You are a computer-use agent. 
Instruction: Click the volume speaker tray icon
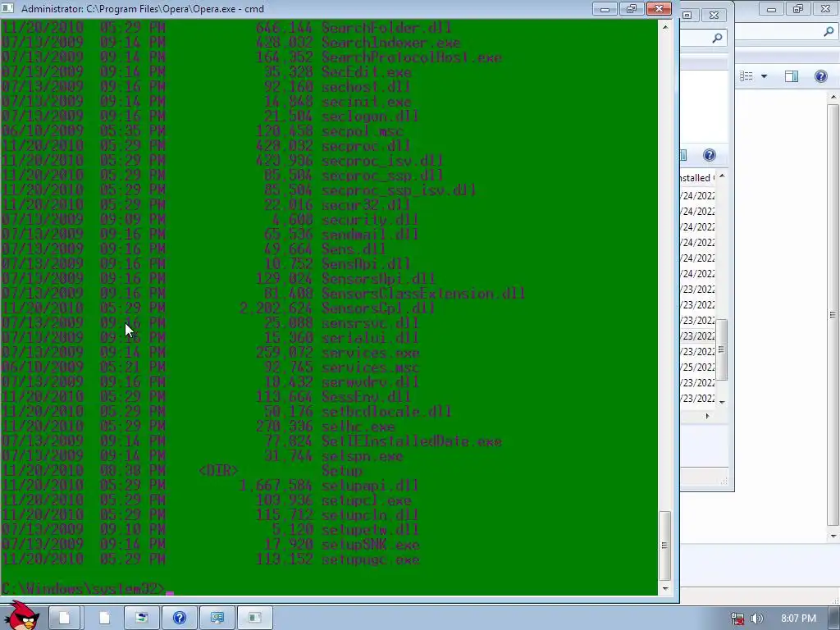tap(757, 619)
